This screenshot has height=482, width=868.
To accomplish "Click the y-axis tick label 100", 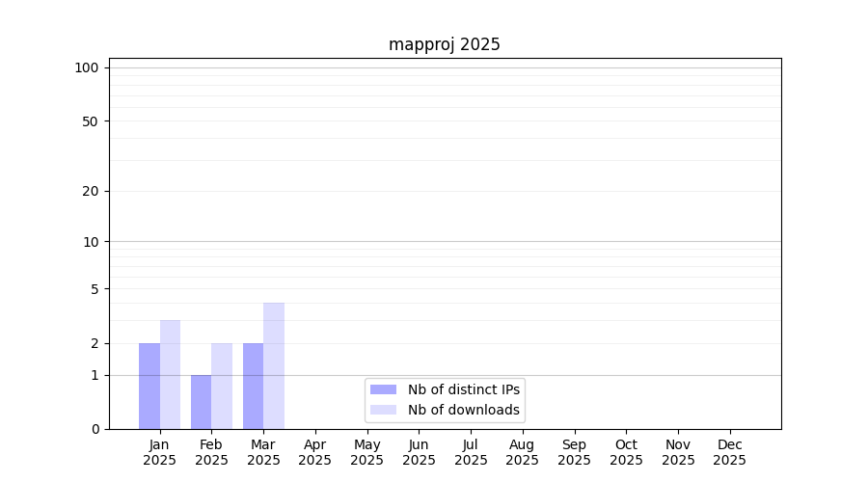I will coord(87,67).
